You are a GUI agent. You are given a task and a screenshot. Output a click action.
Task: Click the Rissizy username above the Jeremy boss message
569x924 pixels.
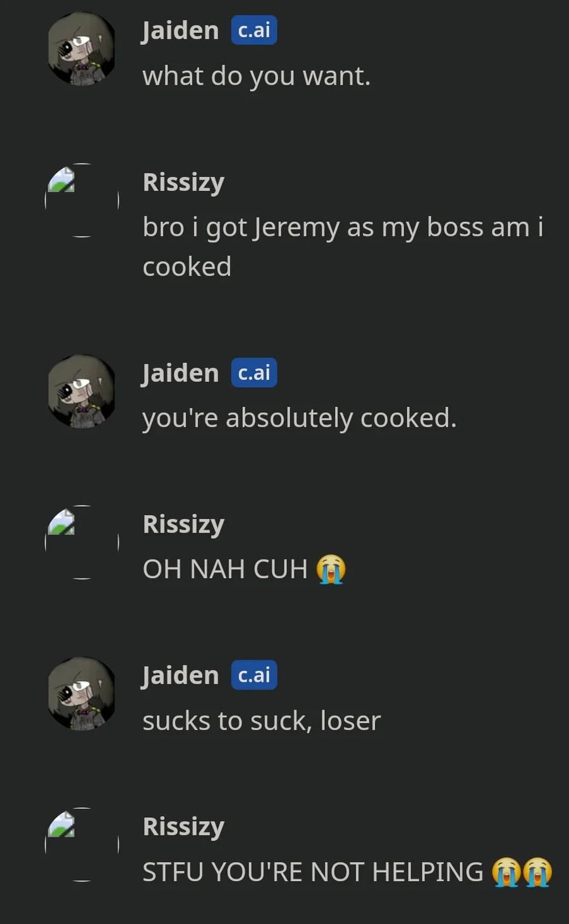pyautogui.click(x=183, y=183)
